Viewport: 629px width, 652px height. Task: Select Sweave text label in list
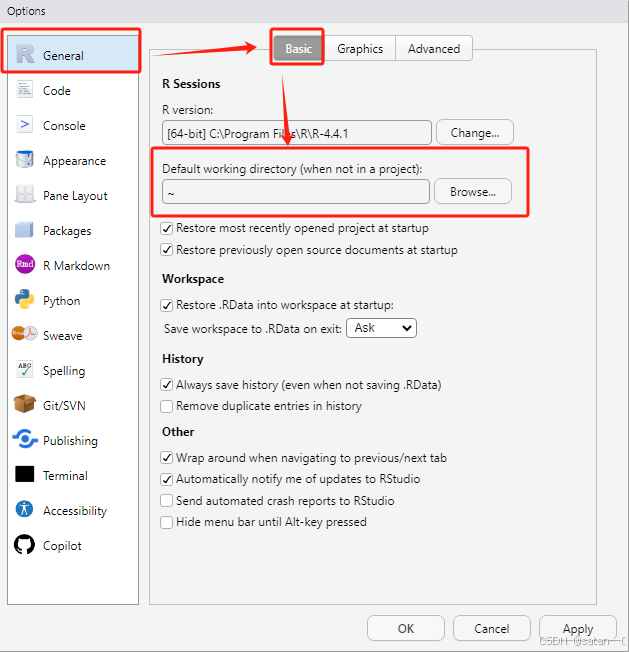tap(62, 336)
